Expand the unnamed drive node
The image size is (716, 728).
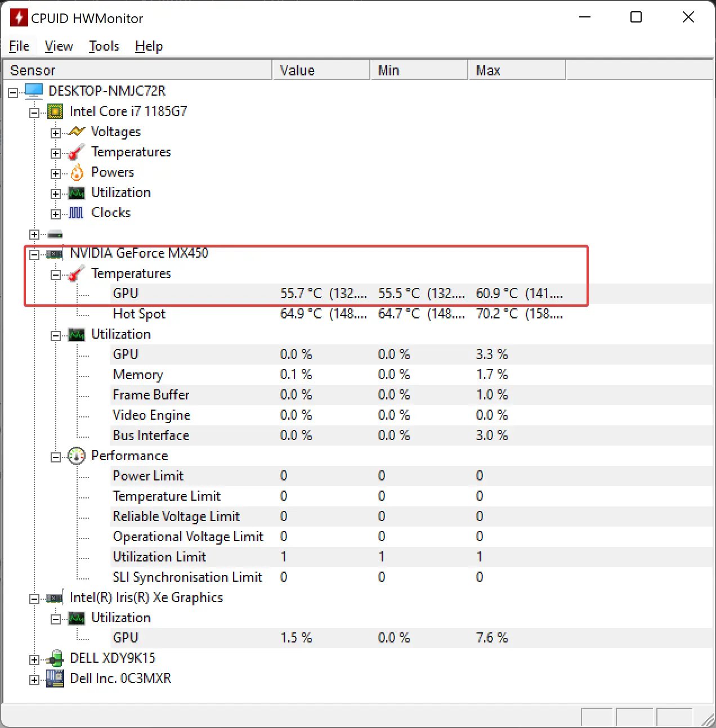34,235
